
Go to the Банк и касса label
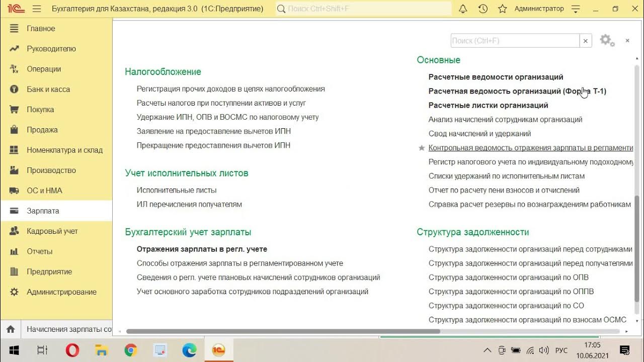[48, 89]
